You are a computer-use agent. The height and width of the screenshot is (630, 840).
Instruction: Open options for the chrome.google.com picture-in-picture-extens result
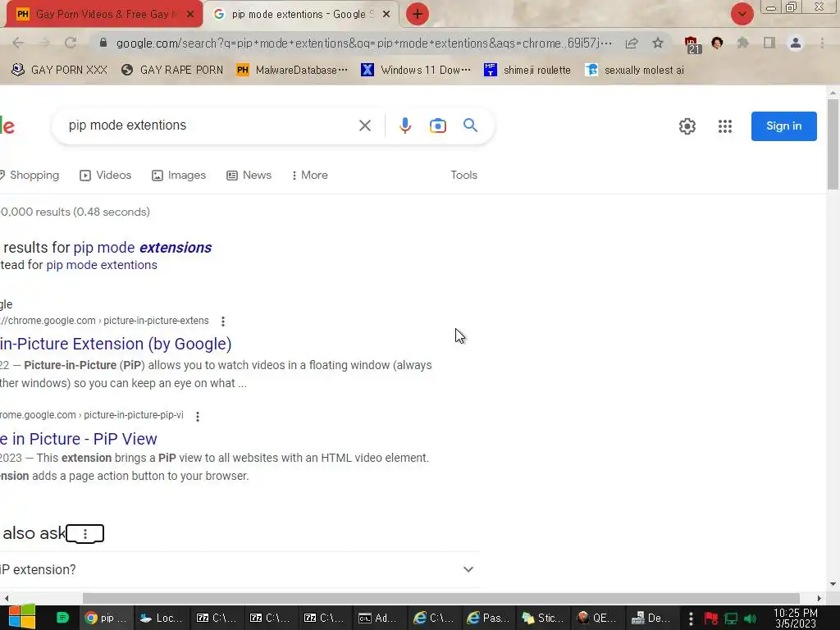(x=223, y=321)
